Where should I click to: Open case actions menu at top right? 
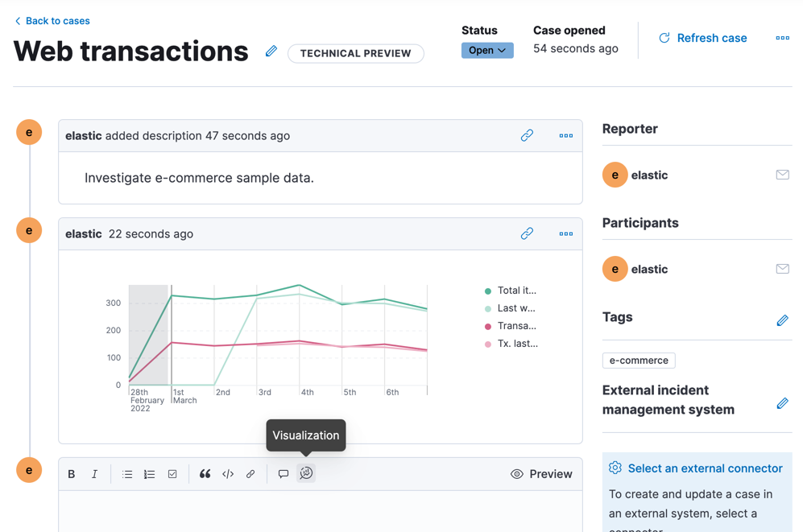782,38
